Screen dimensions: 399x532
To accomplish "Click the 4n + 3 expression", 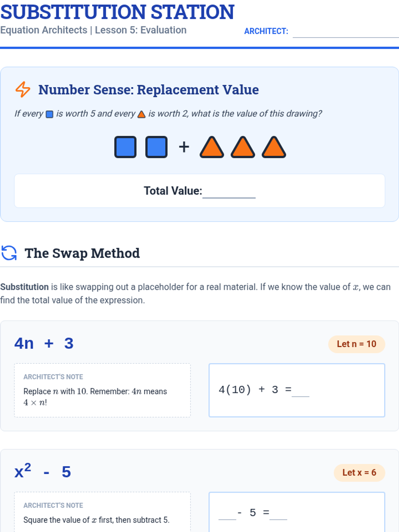I will point(44,343).
